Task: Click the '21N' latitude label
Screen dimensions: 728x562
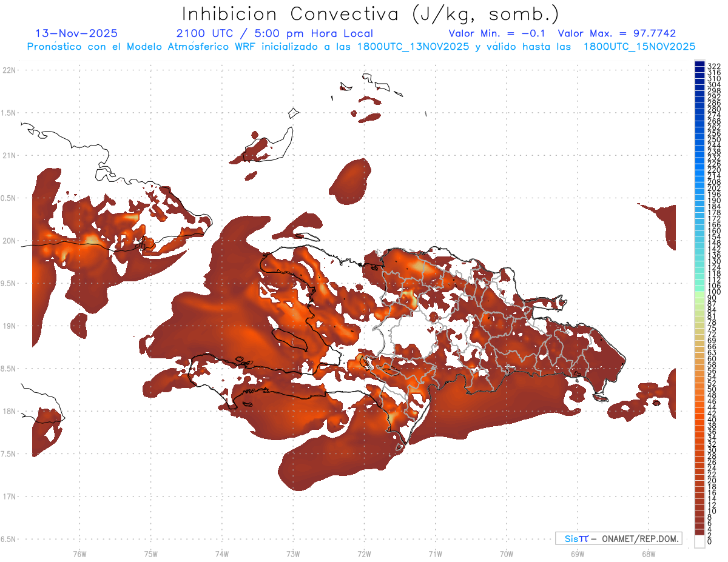Action: coord(9,155)
